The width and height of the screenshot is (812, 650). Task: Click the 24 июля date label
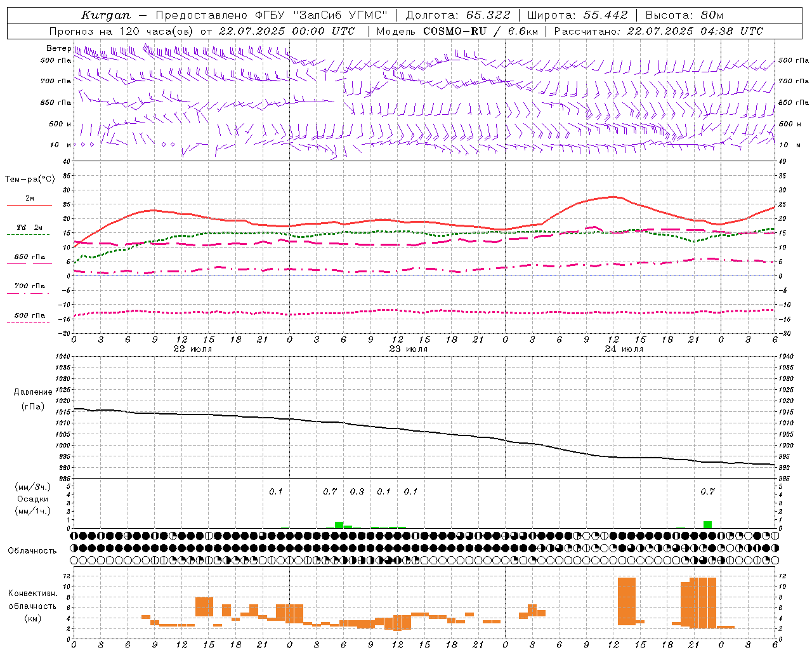coord(624,349)
